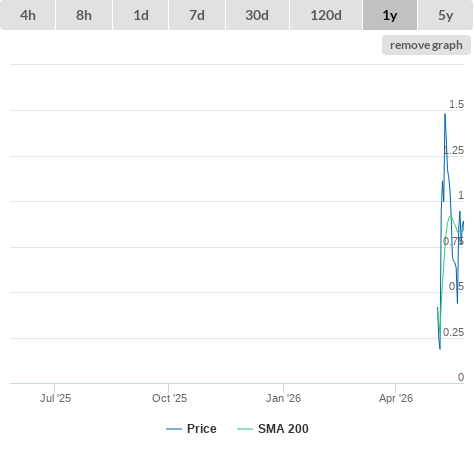Click the Jan '26 axis label

coord(283,398)
